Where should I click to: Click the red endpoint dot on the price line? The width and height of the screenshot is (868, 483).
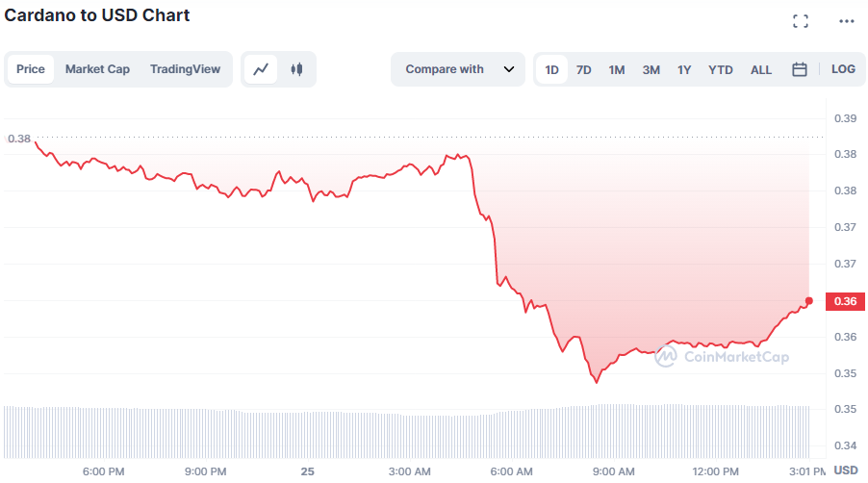click(x=809, y=301)
